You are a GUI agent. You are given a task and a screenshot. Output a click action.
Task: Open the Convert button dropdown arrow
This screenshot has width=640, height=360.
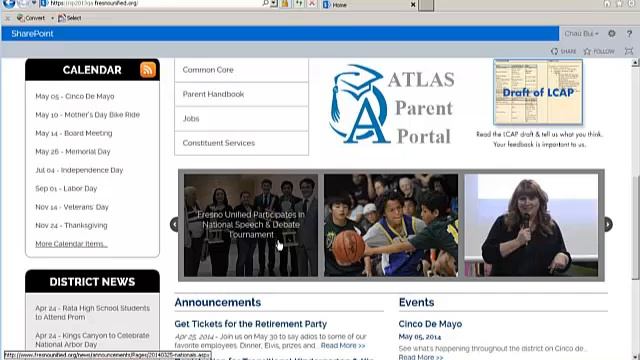(52, 18)
